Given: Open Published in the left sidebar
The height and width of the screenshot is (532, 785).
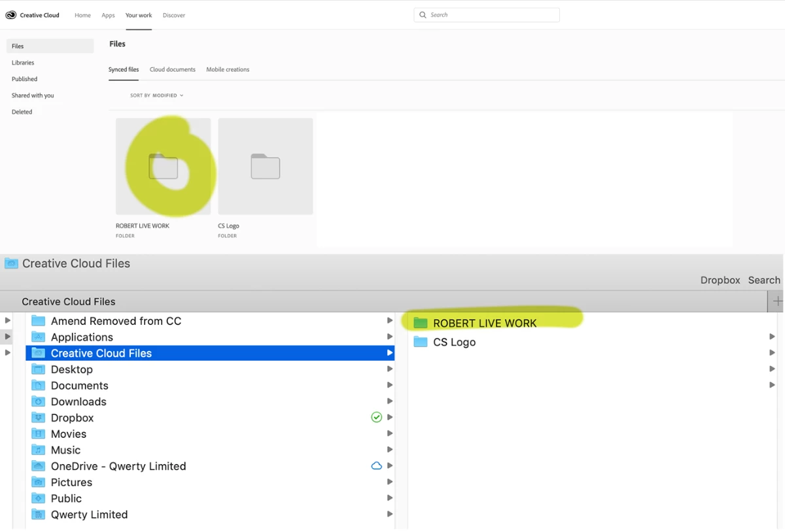Looking at the screenshot, I should (25, 79).
